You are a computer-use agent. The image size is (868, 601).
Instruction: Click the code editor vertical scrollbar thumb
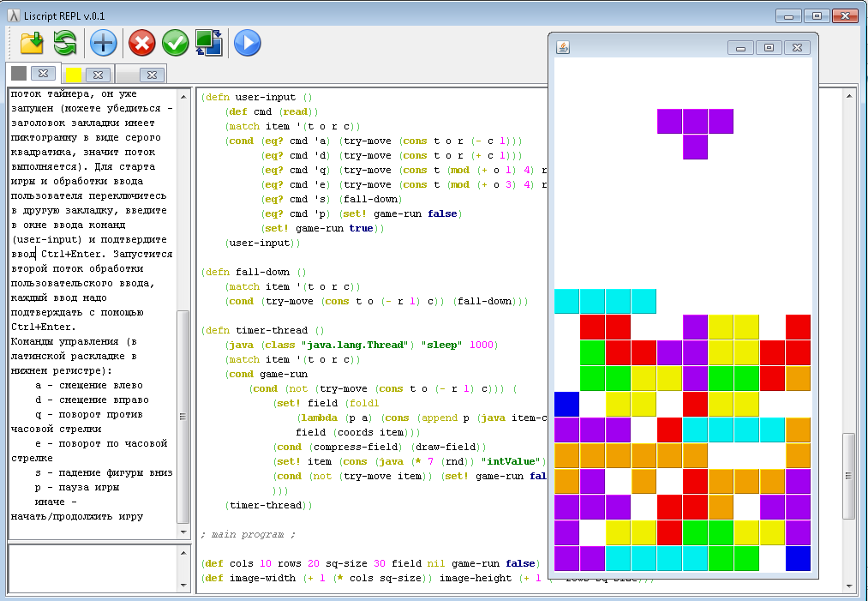pyautogui.click(x=848, y=476)
